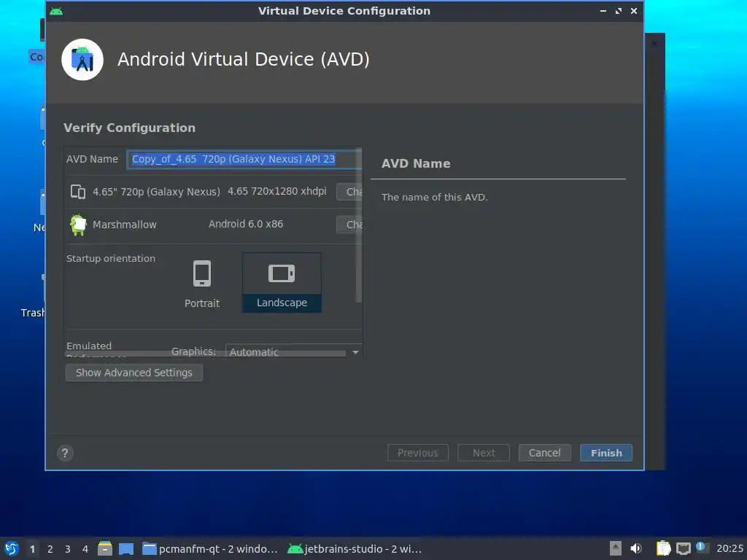Click the 'Startup orientation' label

click(111, 259)
